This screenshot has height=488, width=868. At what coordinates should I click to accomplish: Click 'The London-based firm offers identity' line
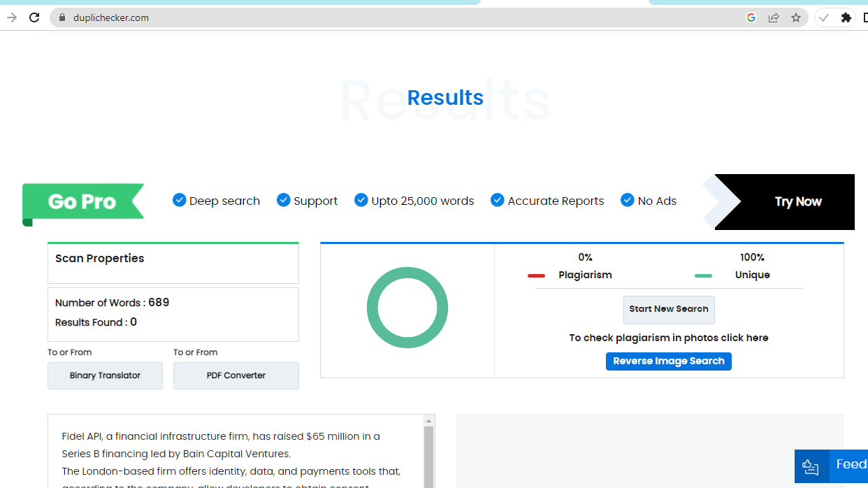(x=231, y=471)
